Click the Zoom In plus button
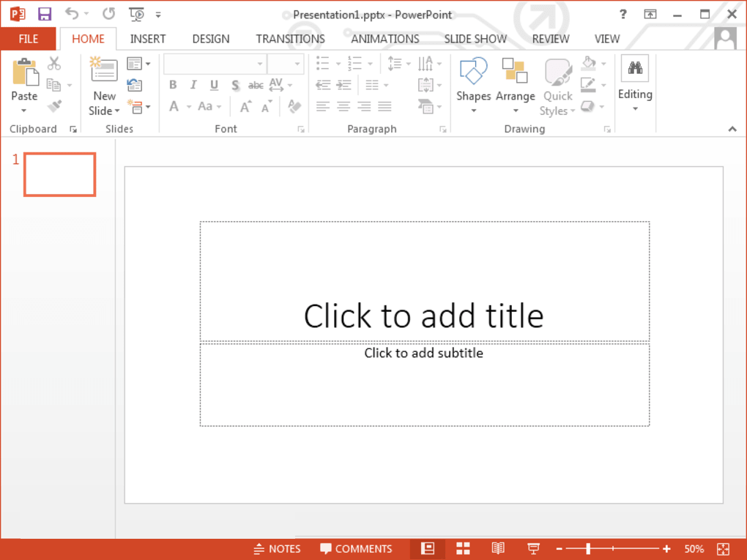 pyautogui.click(x=666, y=549)
